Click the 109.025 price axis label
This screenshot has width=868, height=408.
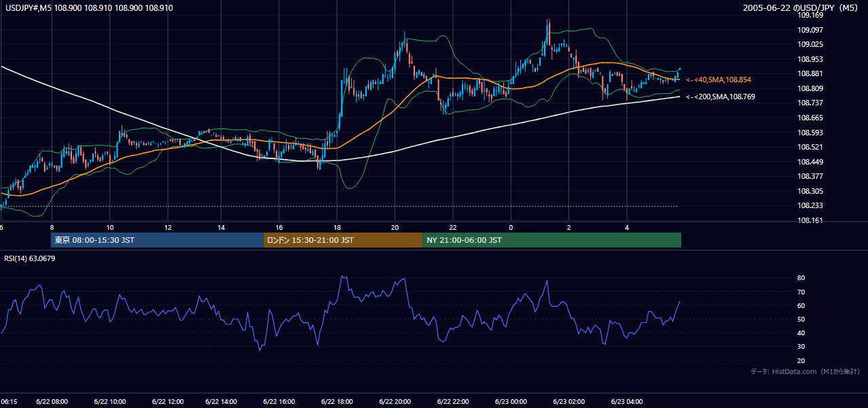pos(809,45)
